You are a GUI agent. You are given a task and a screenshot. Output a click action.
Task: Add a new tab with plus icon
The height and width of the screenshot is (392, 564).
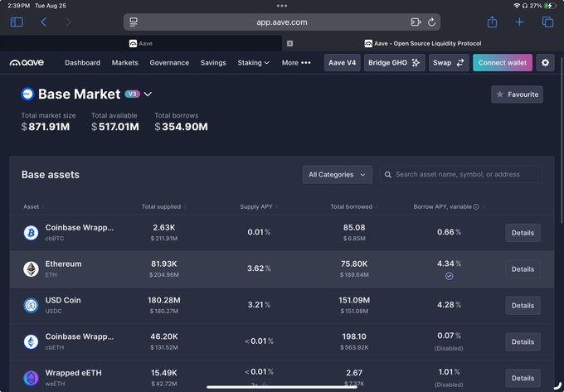tap(519, 22)
